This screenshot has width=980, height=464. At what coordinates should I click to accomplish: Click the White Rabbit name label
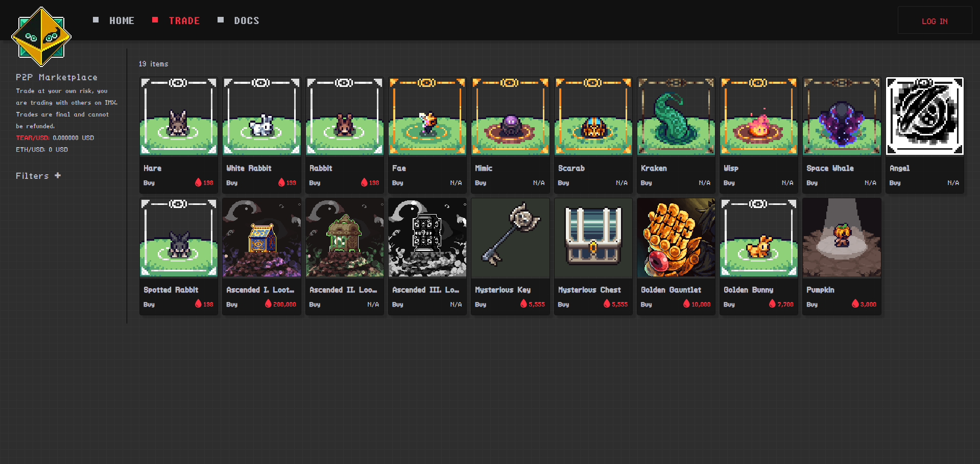(x=249, y=168)
